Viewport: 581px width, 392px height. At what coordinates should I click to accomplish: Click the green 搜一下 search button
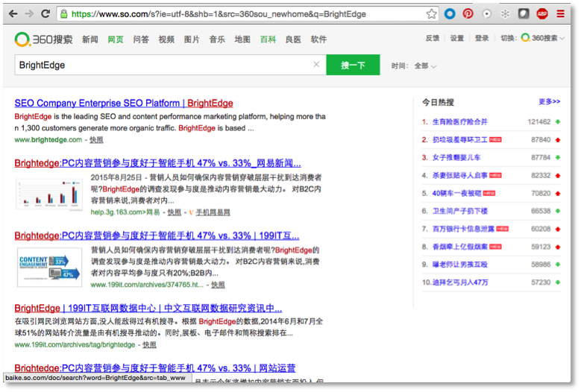pos(353,65)
